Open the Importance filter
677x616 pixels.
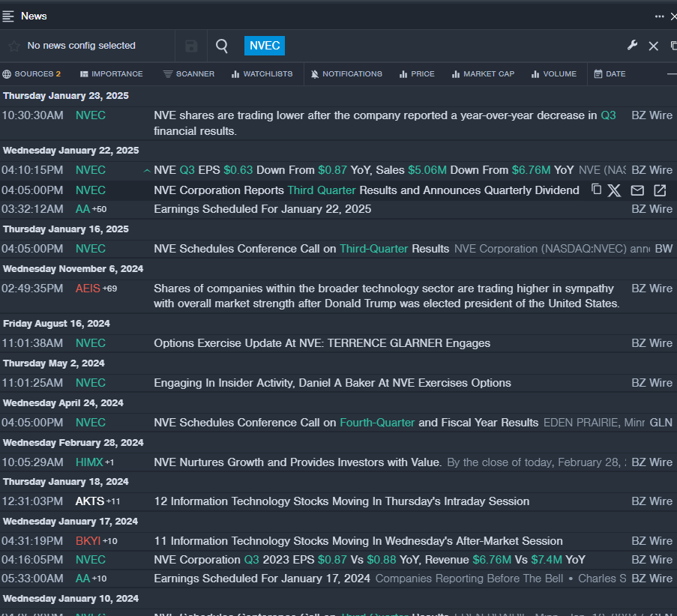click(x=111, y=74)
